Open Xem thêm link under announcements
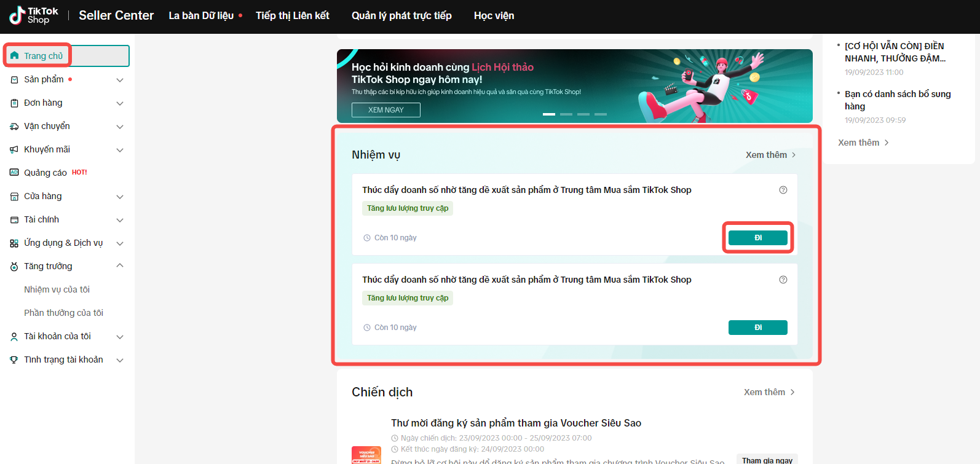This screenshot has width=980, height=464. pyautogui.click(x=863, y=143)
